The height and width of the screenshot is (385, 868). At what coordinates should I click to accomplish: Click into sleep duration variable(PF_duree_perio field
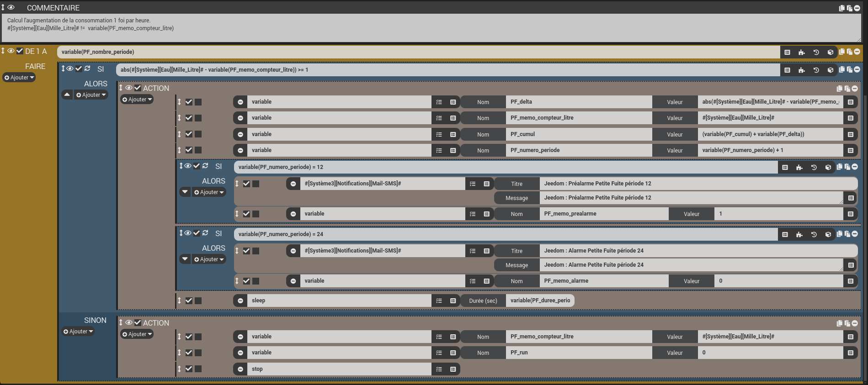click(x=540, y=301)
